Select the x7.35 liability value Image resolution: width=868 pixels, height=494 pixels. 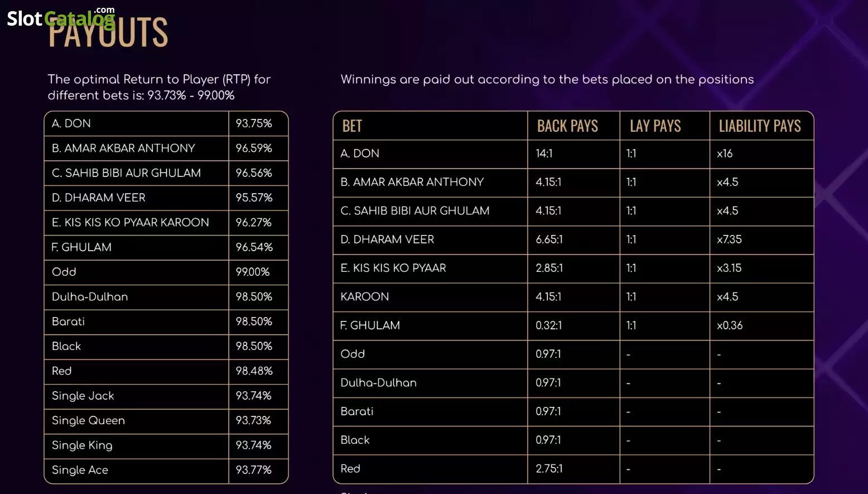click(729, 239)
